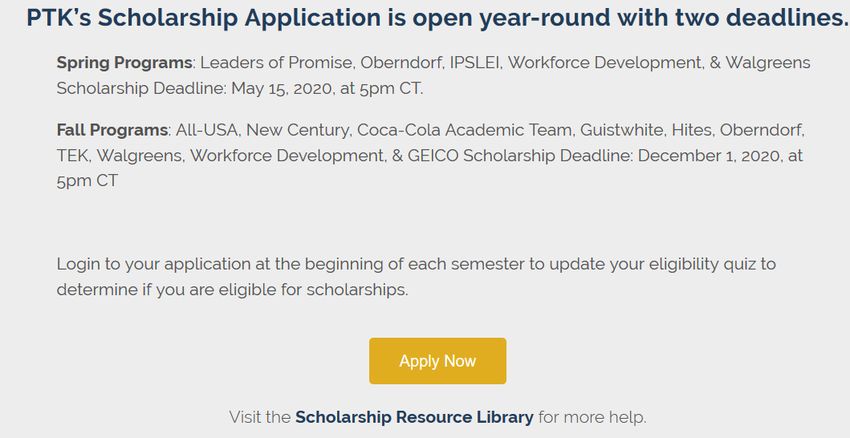The width and height of the screenshot is (850, 438).
Task: Click the December 1, 2020 deadline text
Action: point(710,156)
